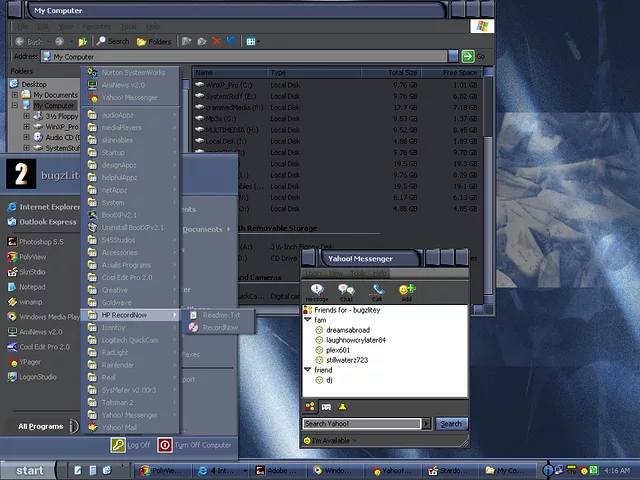Click the Turn Off Computer button
This screenshot has height=480, width=640.
coord(195,445)
